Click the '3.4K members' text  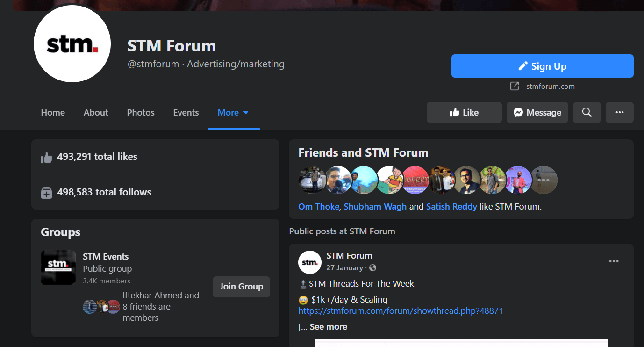point(107,281)
